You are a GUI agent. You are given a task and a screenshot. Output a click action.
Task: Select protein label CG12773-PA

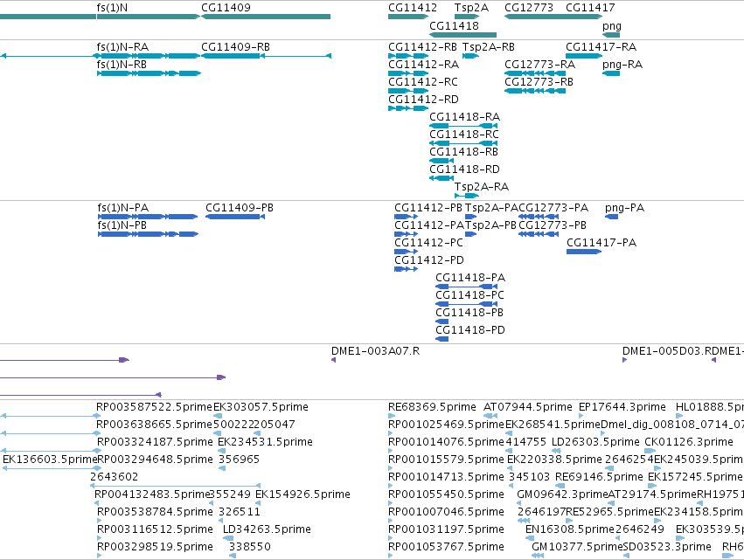point(553,208)
